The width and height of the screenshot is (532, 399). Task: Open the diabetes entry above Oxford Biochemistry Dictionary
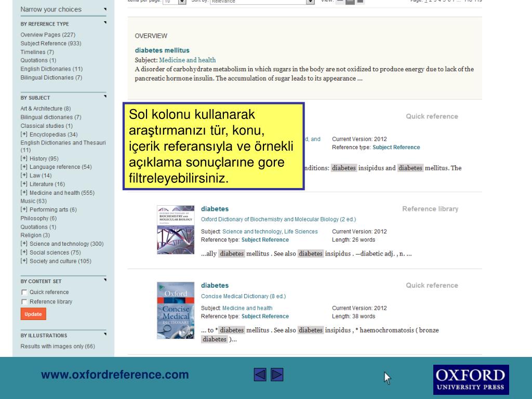click(215, 209)
